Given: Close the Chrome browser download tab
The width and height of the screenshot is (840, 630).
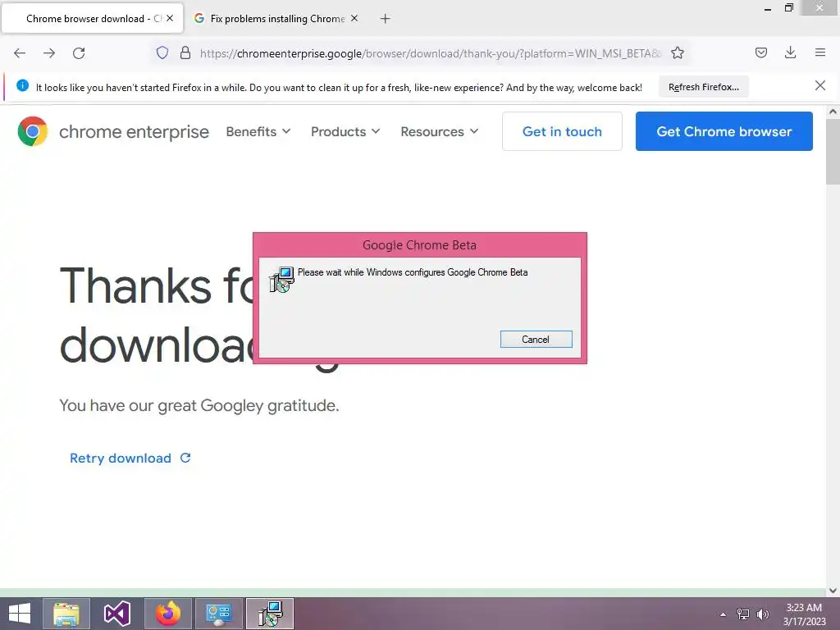Looking at the screenshot, I should 170,18.
